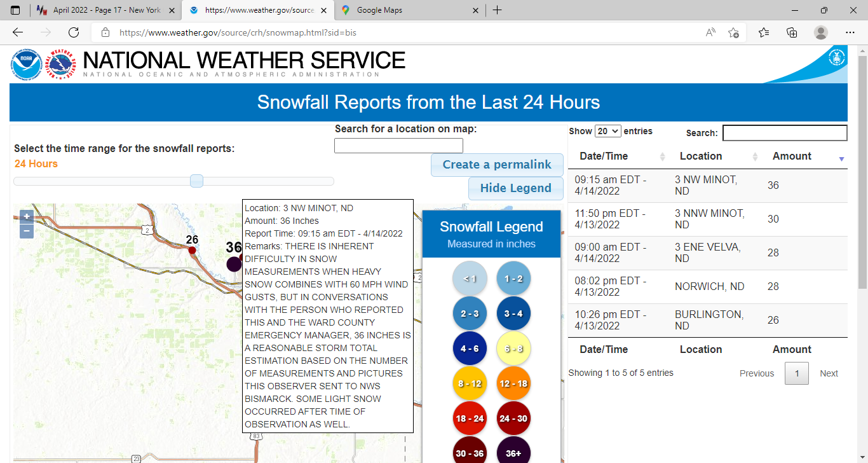Image resolution: width=868 pixels, height=463 pixels.
Task: Switch to the Google Maps tab
Action: 379,10
